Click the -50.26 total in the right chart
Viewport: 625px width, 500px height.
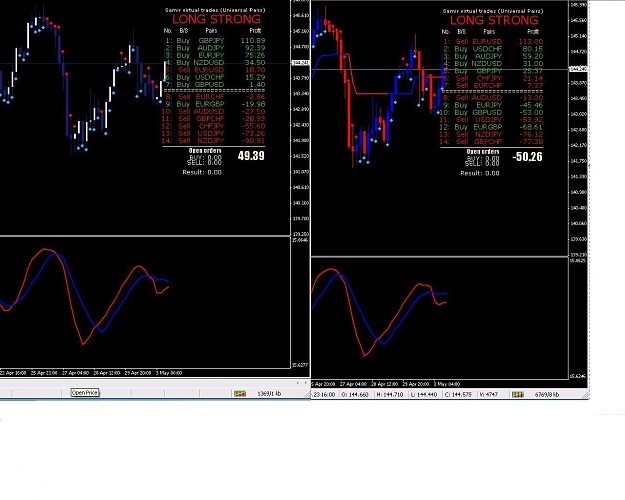click(527, 157)
